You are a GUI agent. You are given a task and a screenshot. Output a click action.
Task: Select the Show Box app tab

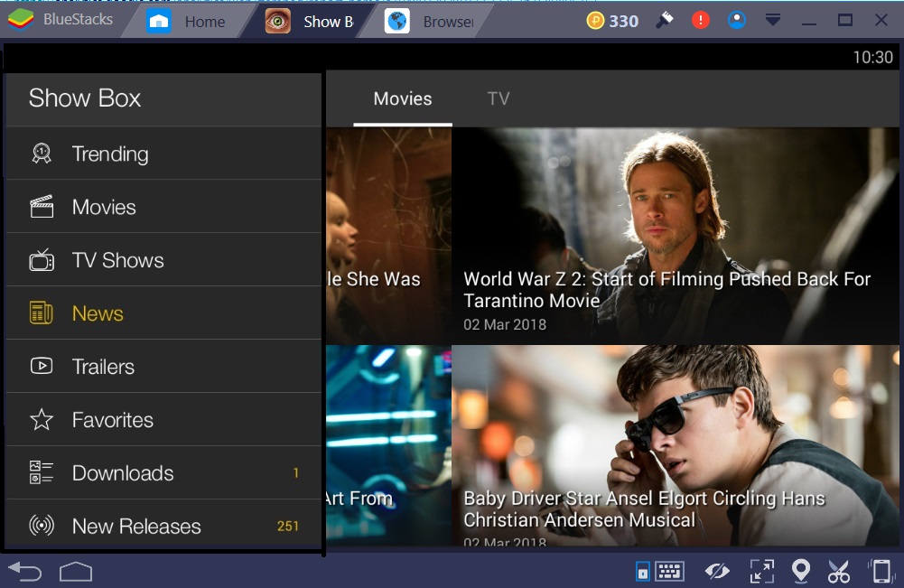(x=309, y=22)
